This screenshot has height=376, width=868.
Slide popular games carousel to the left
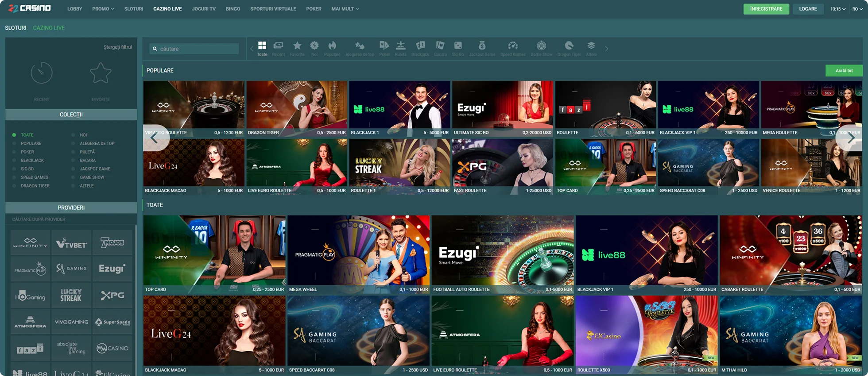pyautogui.click(x=156, y=138)
